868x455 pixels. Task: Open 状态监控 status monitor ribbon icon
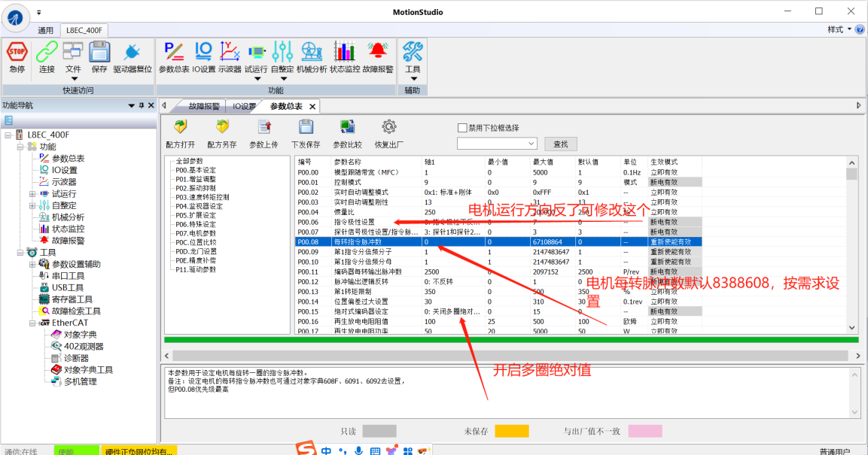point(344,51)
